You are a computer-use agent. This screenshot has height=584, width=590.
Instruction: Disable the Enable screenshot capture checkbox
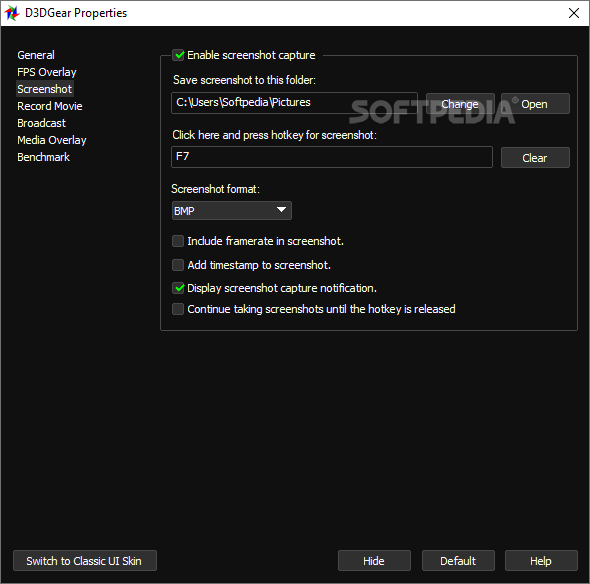[x=178, y=55]
